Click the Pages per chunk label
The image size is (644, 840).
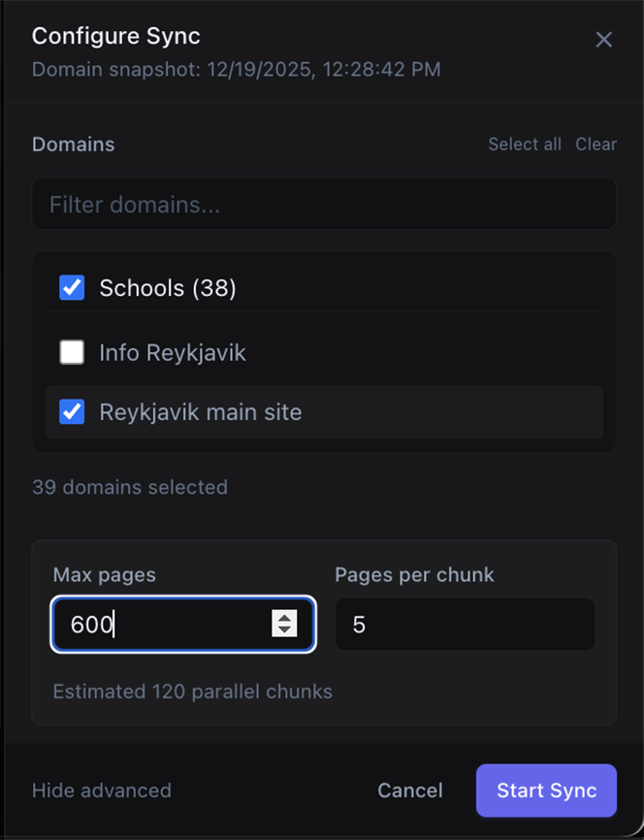tap(414, 574)
